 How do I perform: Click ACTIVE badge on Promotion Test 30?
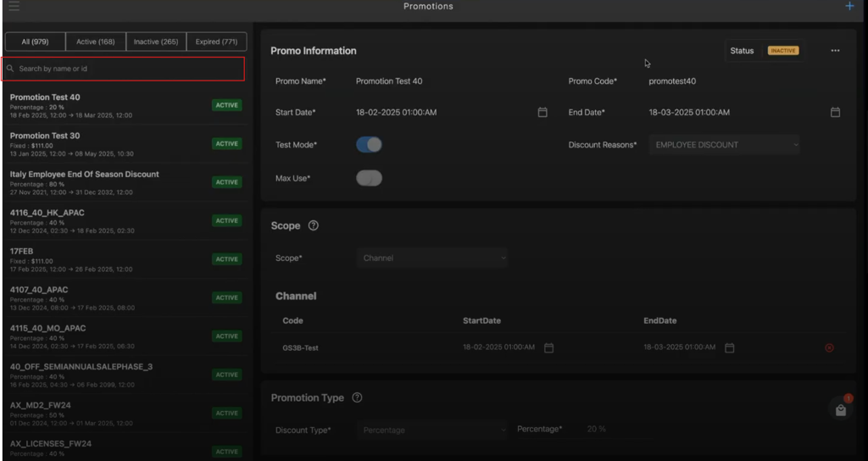coord(227,144)
